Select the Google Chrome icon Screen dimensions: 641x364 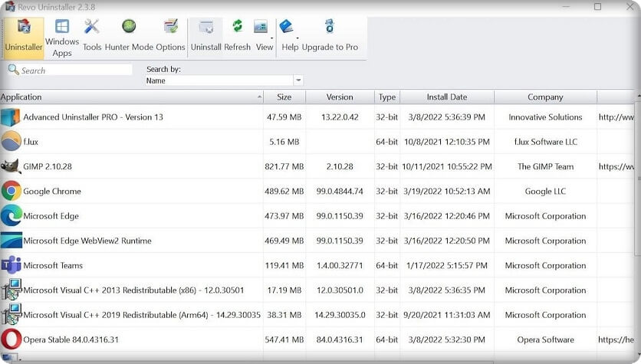click(11, 191)
